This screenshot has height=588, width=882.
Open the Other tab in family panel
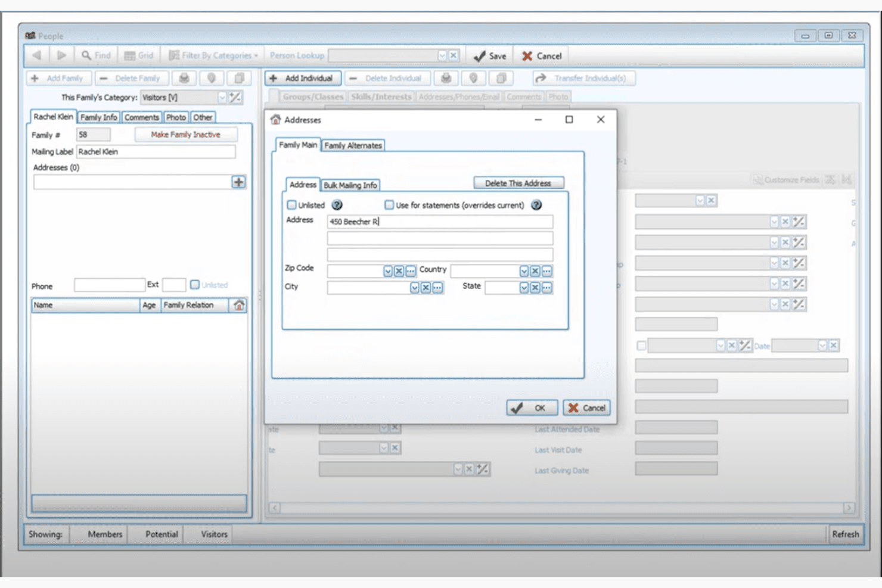coord(203,117)
